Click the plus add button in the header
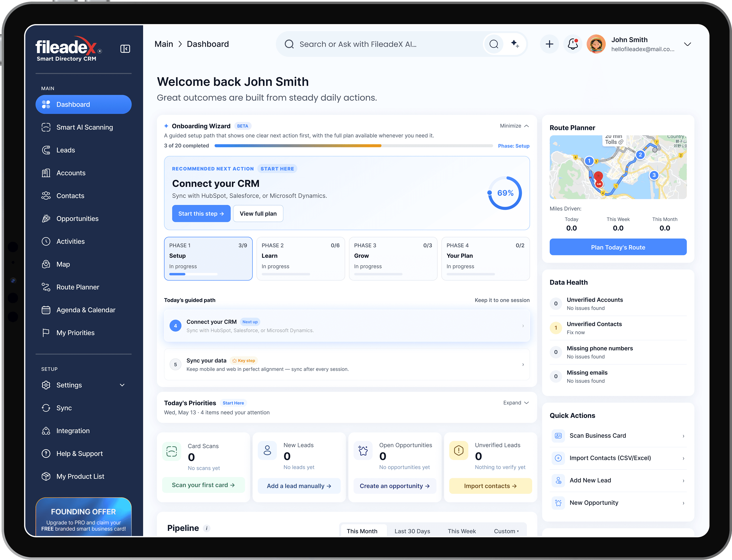This screenshot has width=732, height=560. coord(549,44)
